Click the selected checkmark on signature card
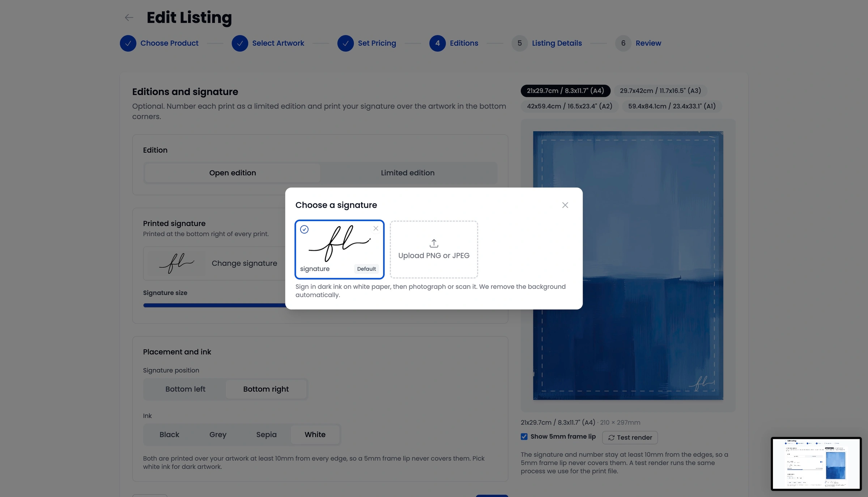Screen dimensions: 868x497 304,229
